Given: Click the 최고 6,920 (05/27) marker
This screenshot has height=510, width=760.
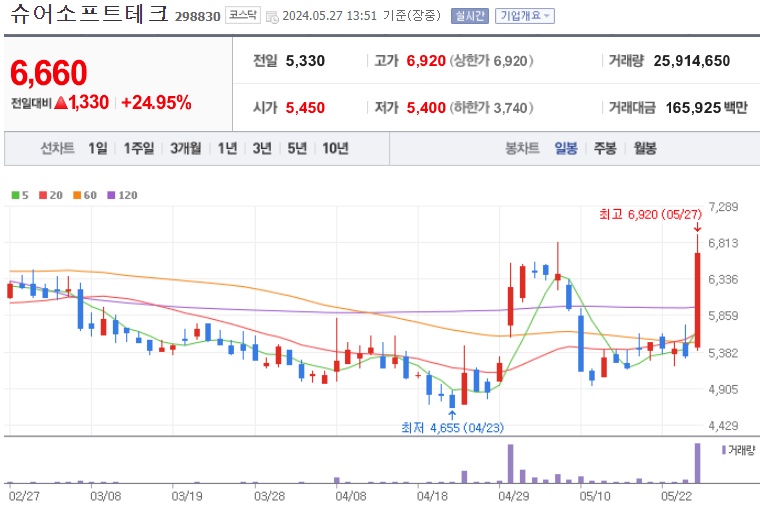Looking at the screenshot, I should coord(650,214).
